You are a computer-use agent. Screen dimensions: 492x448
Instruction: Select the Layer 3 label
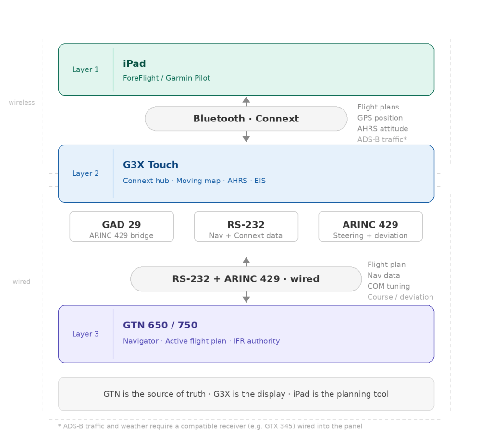coord(86,334)
